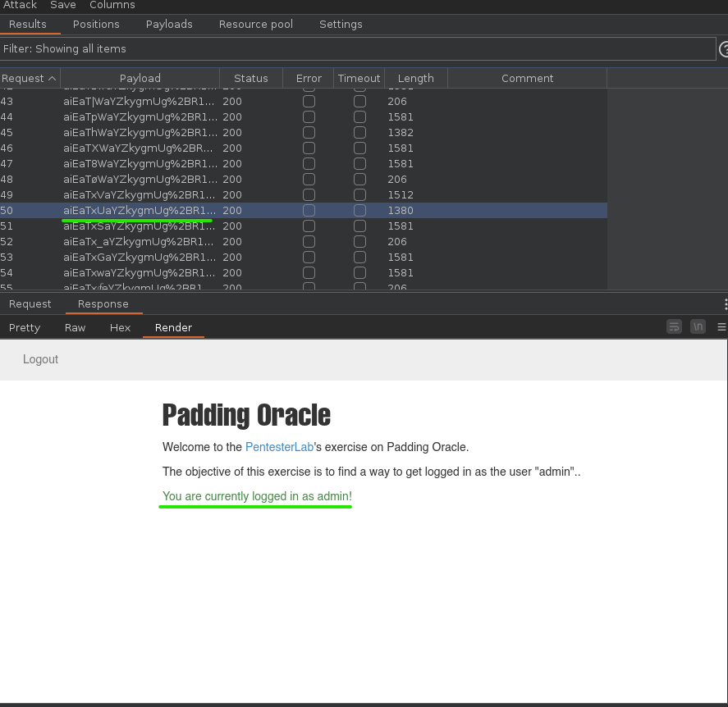Toggle word wrap icon in response viewer
The width and height of the screenshot is (728, 707).
(674, 326)
